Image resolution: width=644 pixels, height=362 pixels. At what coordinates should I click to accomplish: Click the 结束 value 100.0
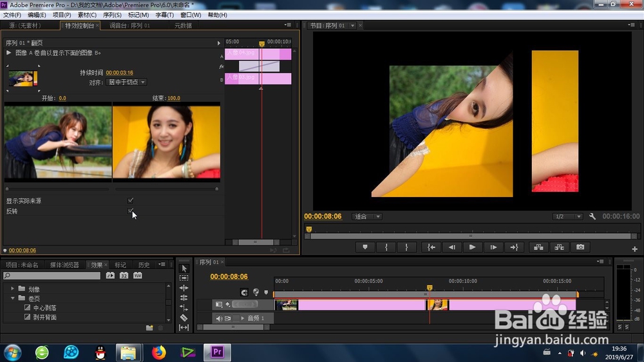174,98
